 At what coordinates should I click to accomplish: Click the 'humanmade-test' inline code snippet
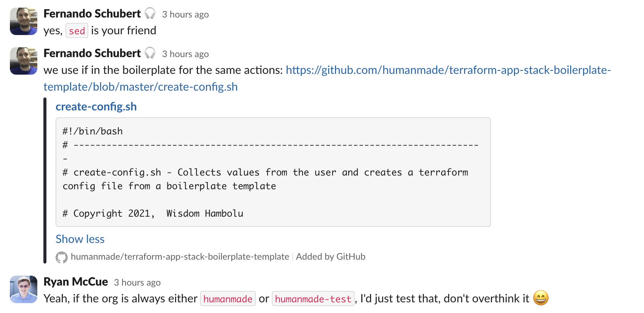[x=313, y=299]
